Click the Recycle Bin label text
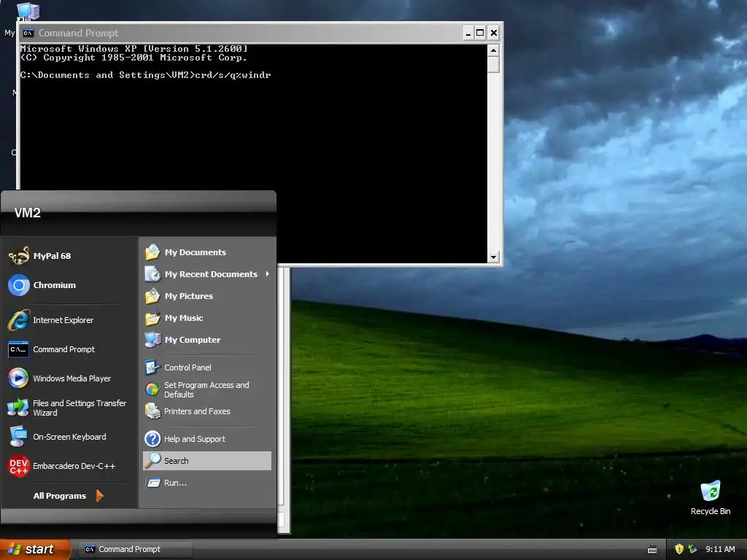 pos(711,511)
